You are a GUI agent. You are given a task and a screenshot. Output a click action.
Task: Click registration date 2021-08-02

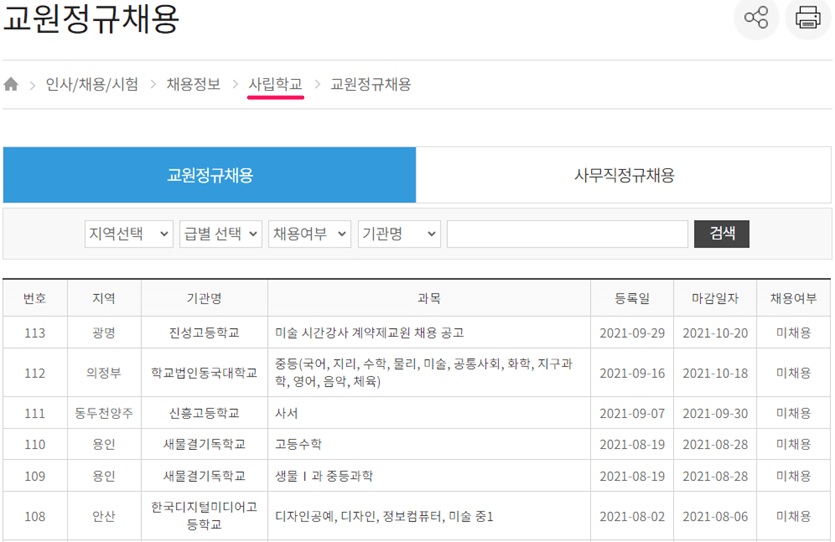(632, 516)
